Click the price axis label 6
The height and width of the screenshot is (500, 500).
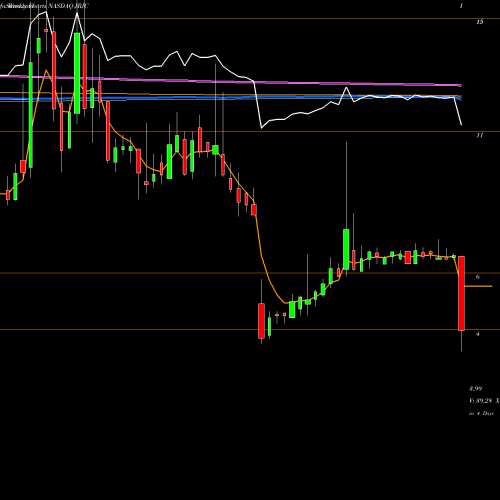tap(478, 277)
